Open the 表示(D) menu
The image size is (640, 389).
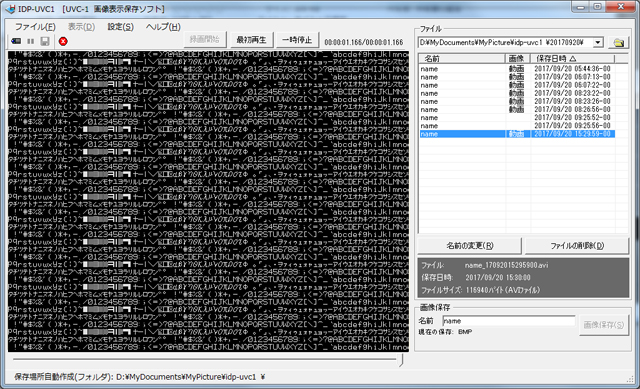[81, 27]
